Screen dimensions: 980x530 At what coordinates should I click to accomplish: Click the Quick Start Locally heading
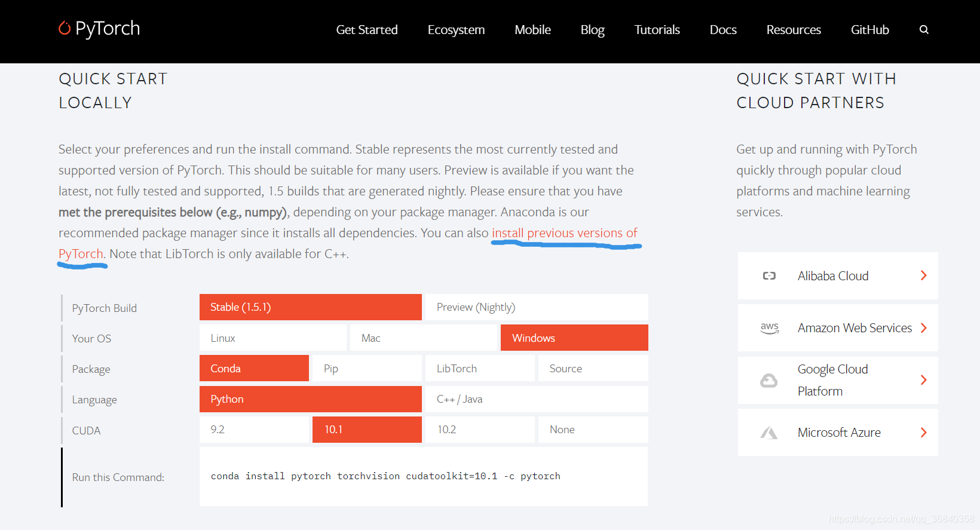coord(113,91)
